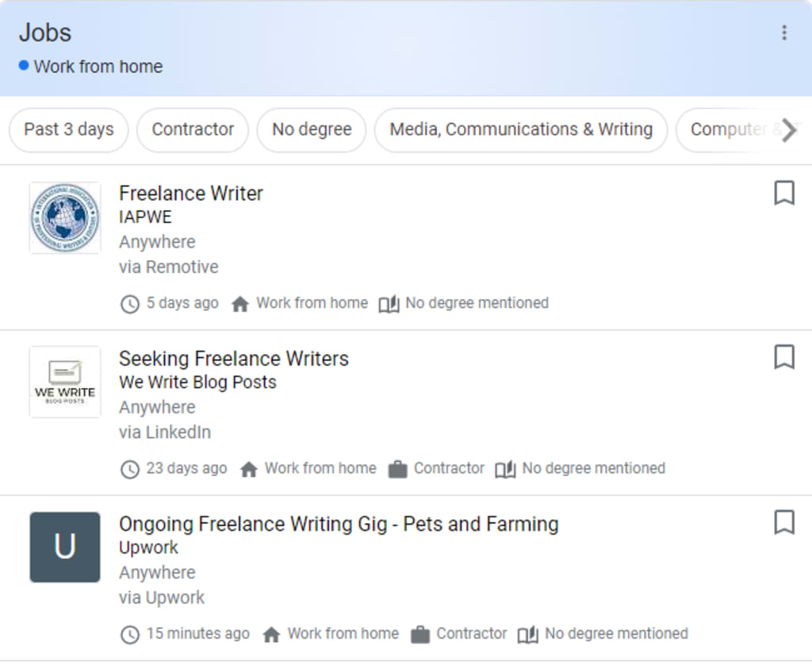Screen dimensions: 812x665
Task: Click the home icon in the IAPWE row
Action: (x=240, y=303)
